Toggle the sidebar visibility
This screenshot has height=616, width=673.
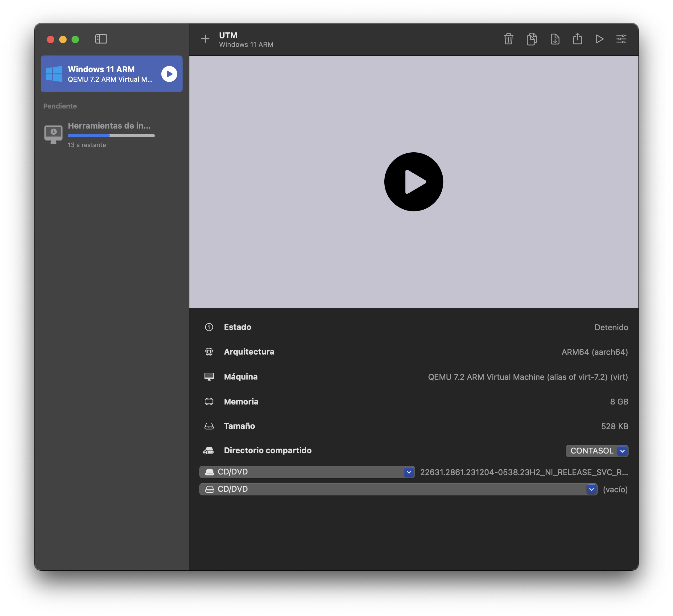tap(101, 39)
